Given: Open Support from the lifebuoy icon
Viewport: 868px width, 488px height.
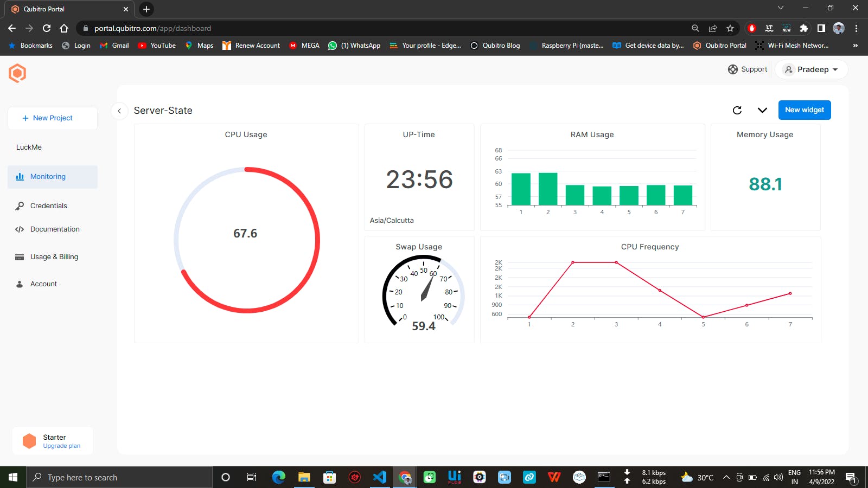Looking at the screenshot, I should click(x=733, y=69).
